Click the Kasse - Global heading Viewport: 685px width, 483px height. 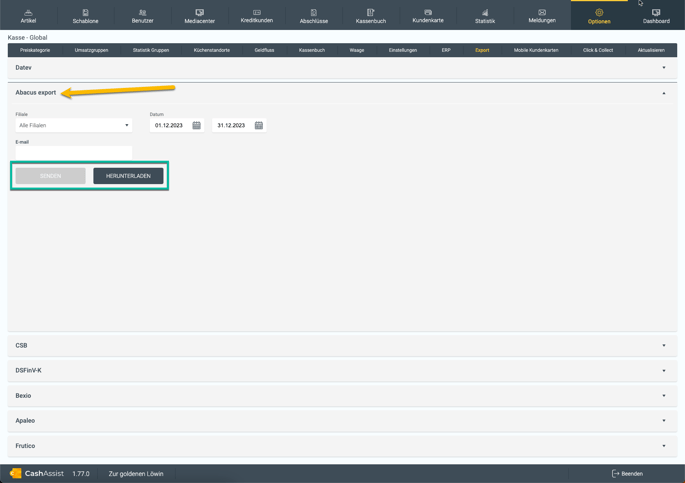click(x=28, y=38)
